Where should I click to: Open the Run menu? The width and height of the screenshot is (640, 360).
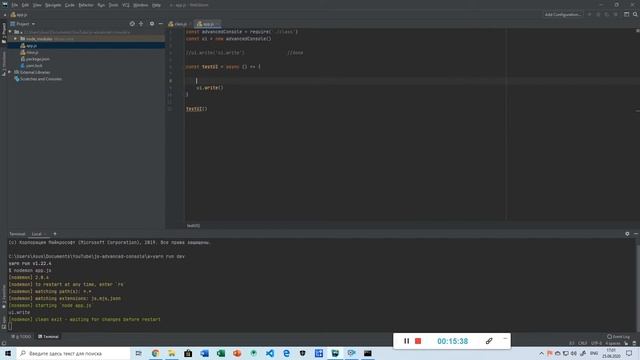pos(101,5)
